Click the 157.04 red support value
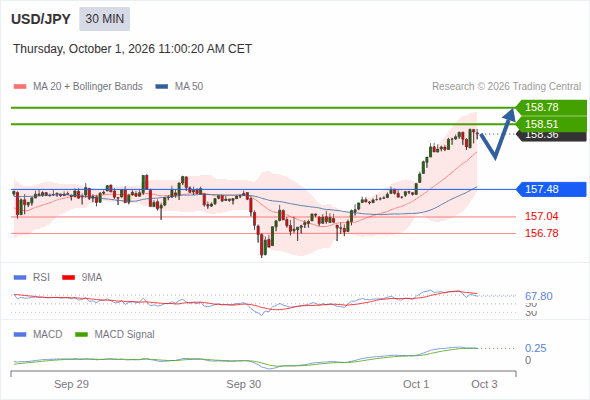 541,216
